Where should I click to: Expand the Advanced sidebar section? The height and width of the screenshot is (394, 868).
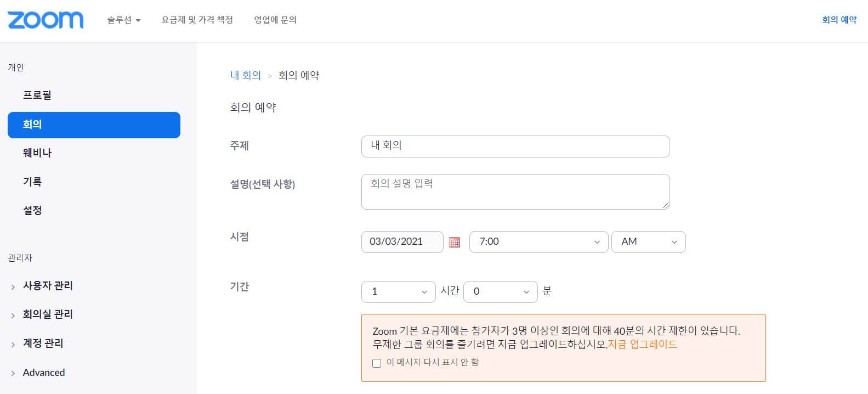[43, 372]
